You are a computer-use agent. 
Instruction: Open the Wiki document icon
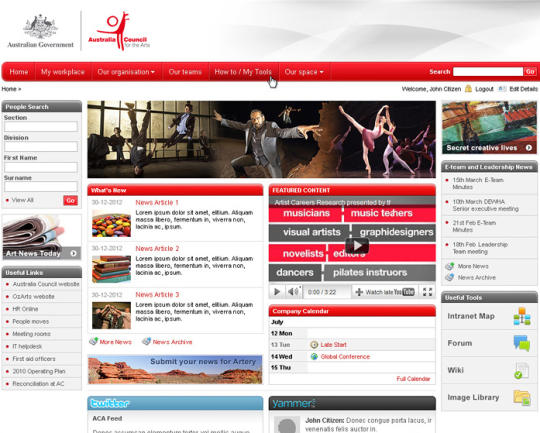(x=521, y=370)
